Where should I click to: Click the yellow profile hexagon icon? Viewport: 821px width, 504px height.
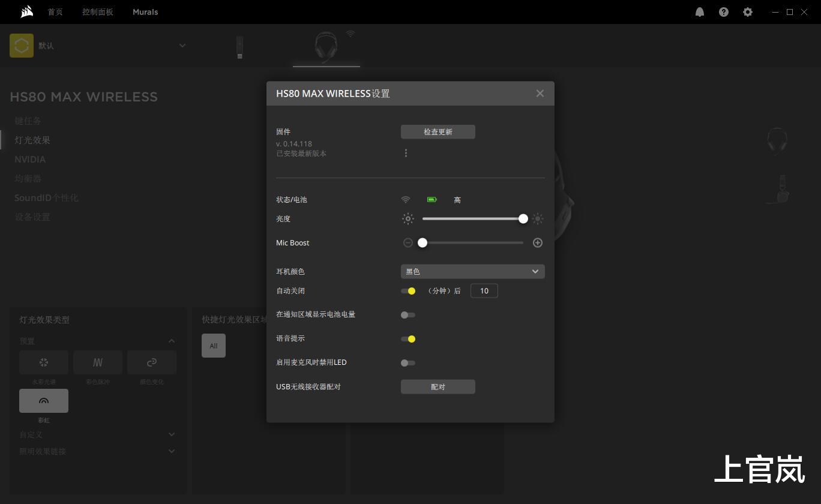(22, 46)
